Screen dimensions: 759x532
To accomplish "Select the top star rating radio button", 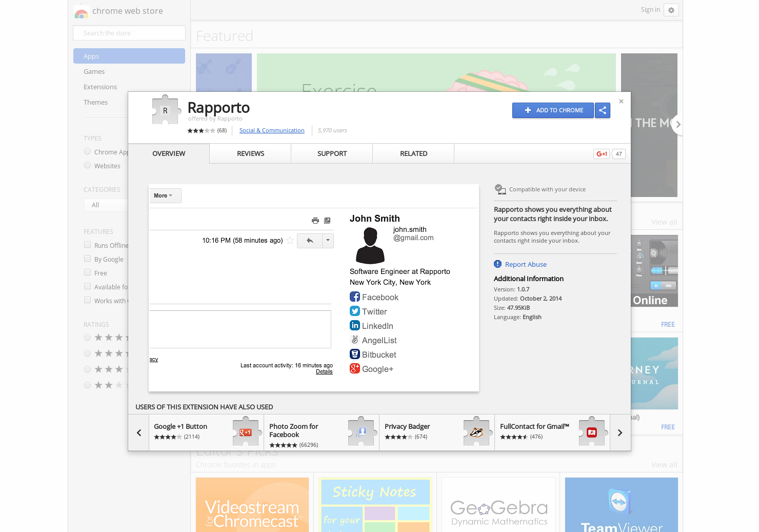I will [x=88, y=338].
